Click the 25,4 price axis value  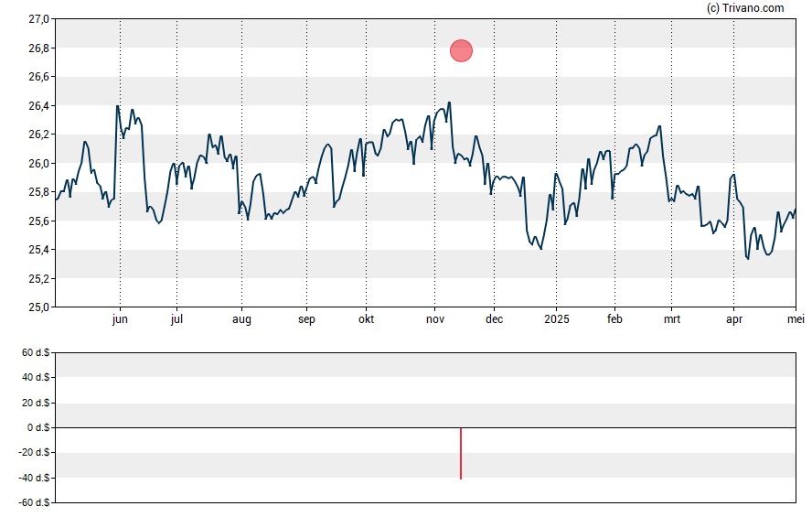point(38,250)
